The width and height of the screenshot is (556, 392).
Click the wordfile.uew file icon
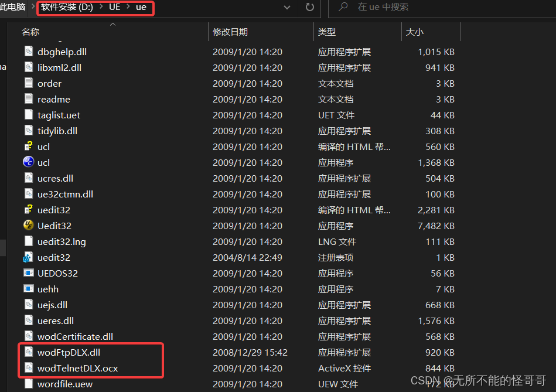click(x=29, y=383)
